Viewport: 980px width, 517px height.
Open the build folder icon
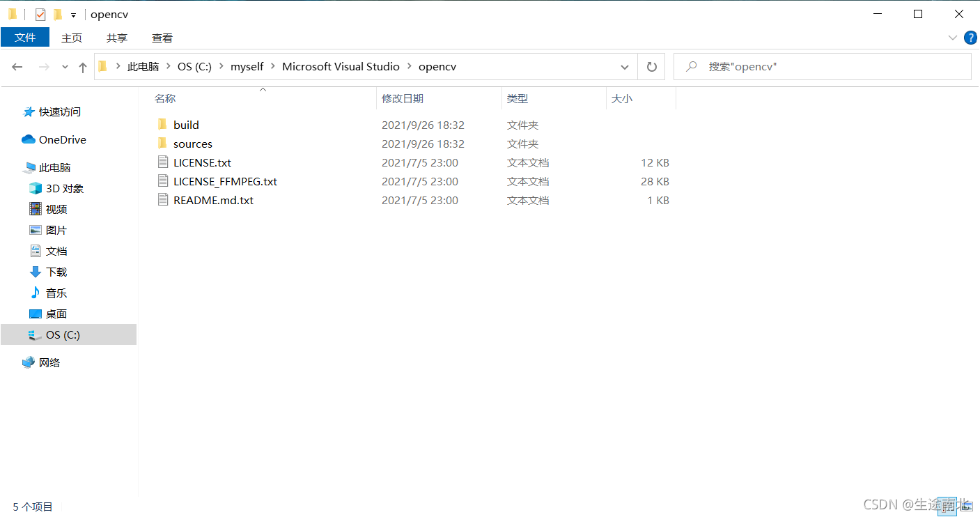tap(162, 125)
